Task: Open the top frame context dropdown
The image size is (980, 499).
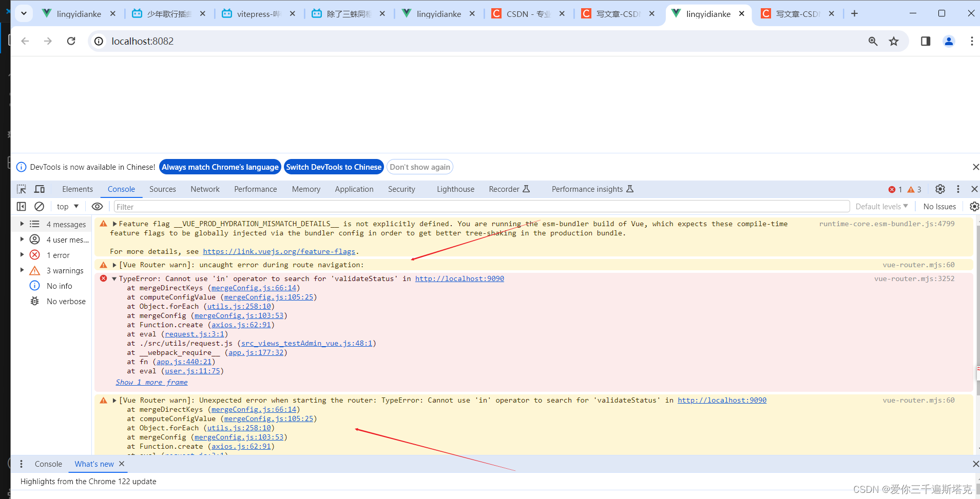Action: pyautogui.click(x=67, y=206)
